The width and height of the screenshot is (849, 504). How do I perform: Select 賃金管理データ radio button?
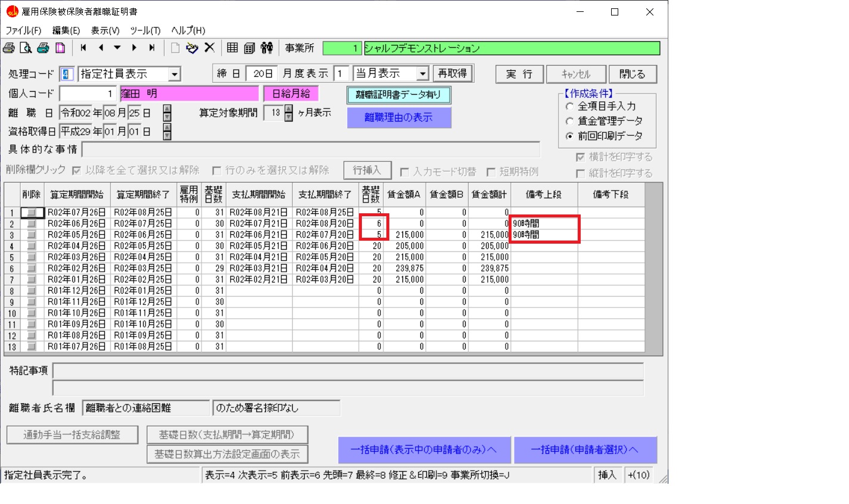(x=569, y=121)
